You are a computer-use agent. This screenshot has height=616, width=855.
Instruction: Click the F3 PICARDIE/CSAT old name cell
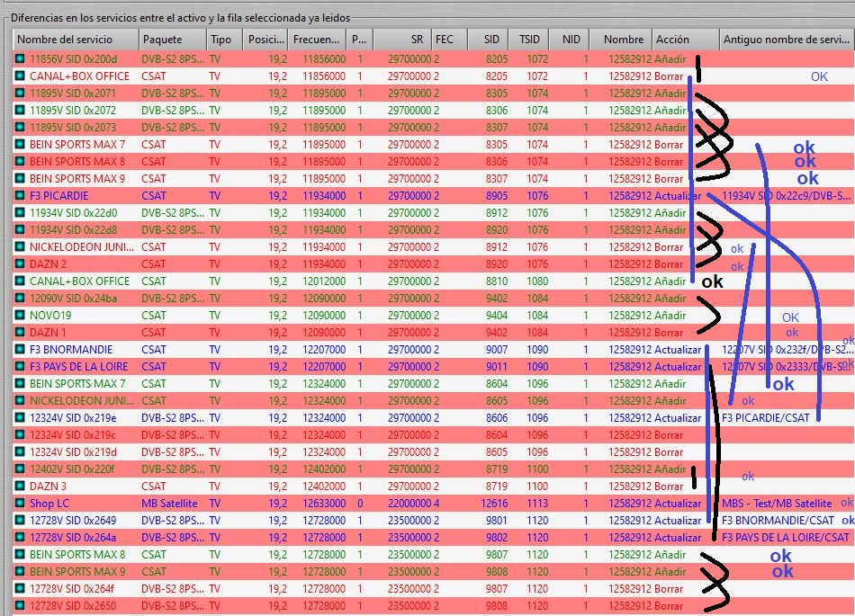[x=766, y=418]
